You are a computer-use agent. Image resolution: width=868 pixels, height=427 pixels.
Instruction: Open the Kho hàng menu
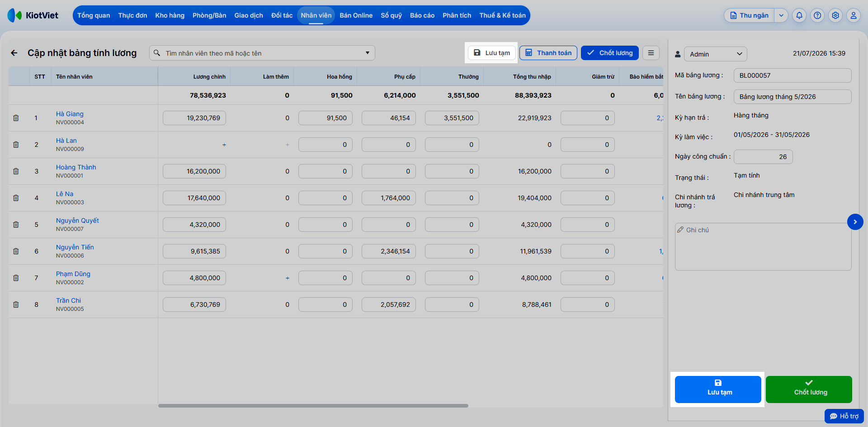click(x=170, y=15)
